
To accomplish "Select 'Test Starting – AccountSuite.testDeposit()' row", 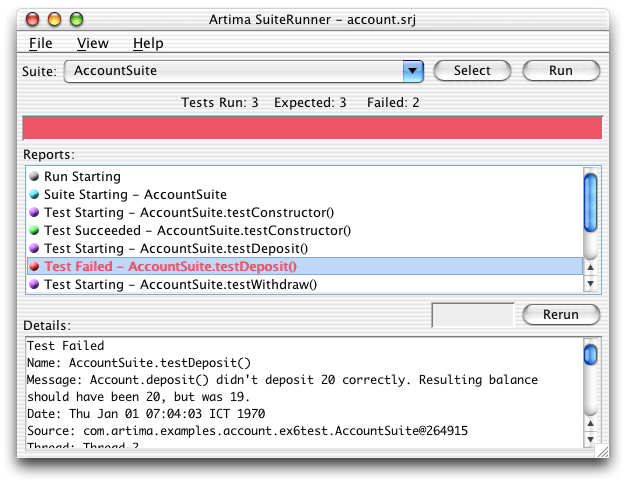I will pyautogui.click(x=305, y=248).
